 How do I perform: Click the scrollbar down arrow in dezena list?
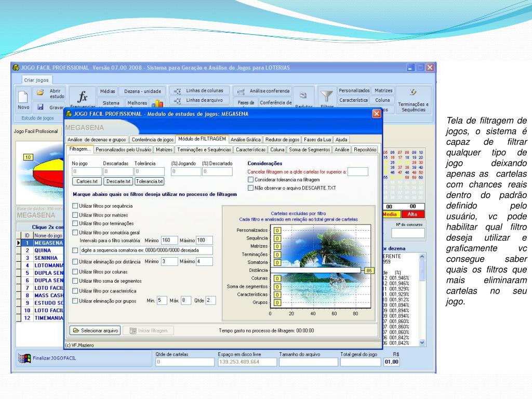point(422,343)
